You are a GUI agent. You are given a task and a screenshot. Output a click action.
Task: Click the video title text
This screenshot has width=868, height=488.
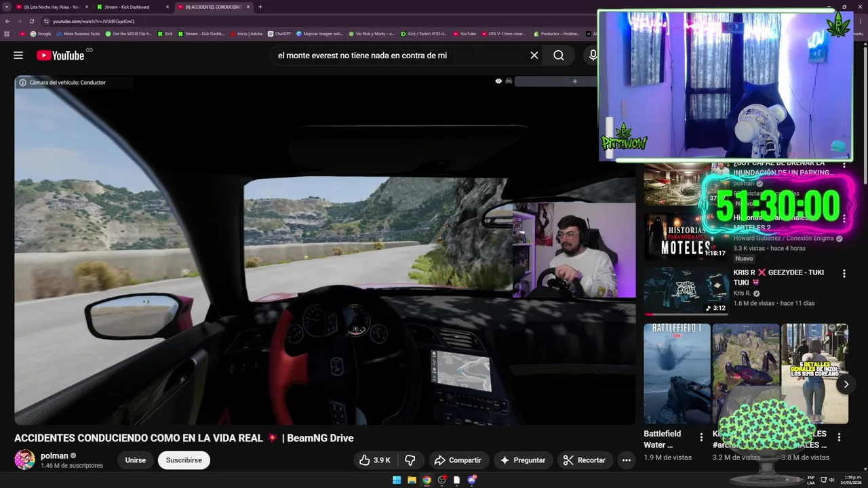point(184,439)
